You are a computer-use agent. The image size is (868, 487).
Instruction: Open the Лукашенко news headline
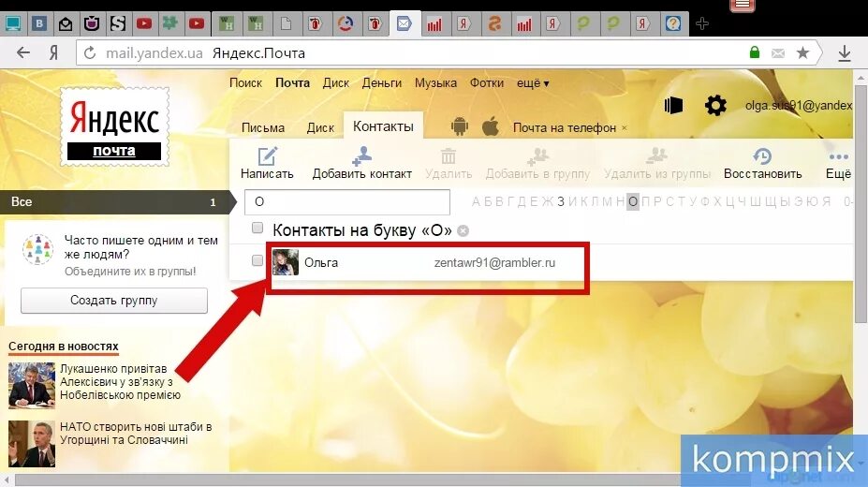[x=120, y=382]
